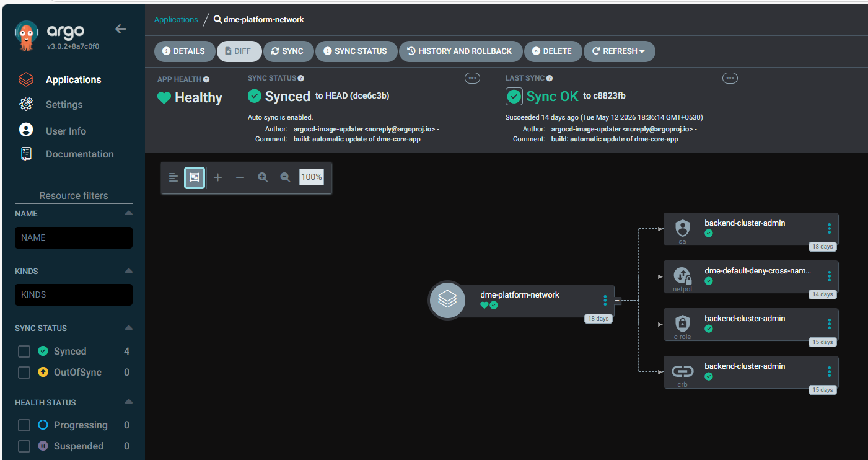Click LAST SYNC help icon

click(550, 79)
